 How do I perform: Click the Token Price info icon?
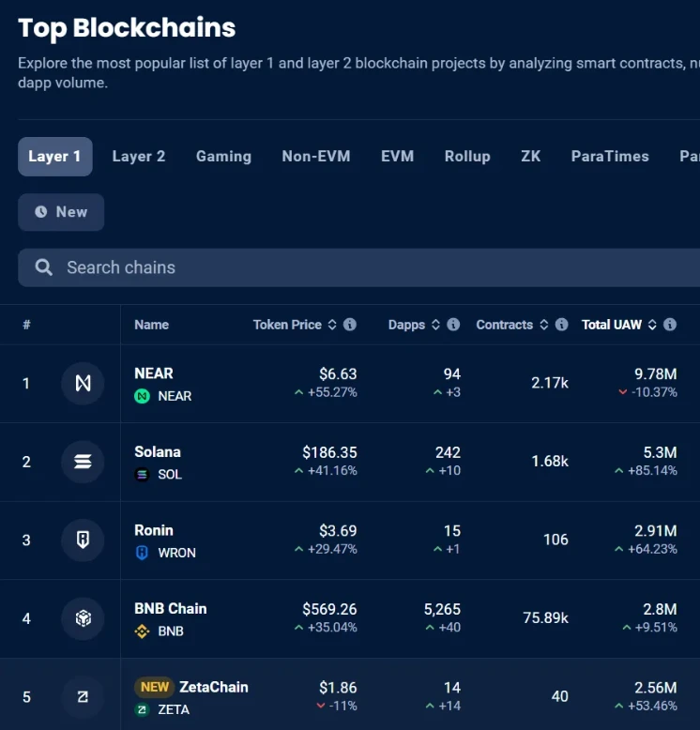(x=350, y=325)
